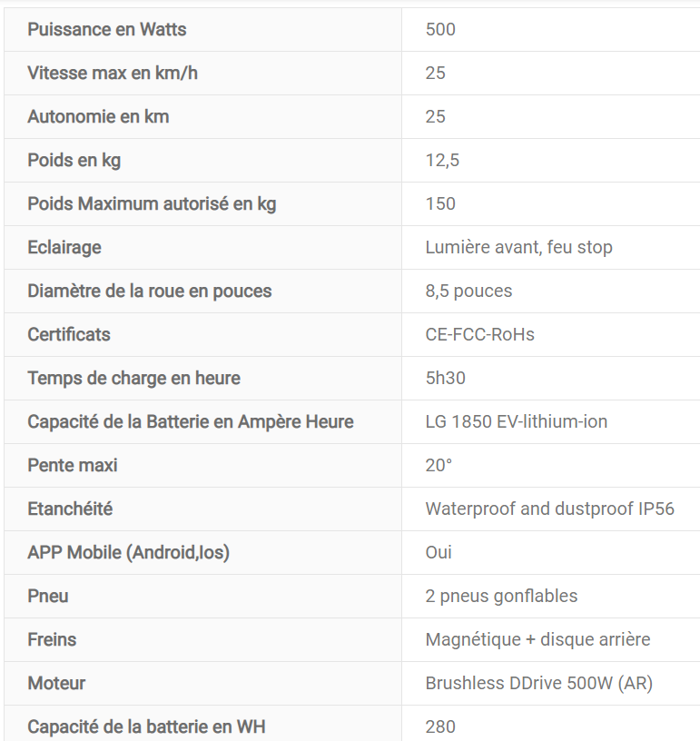Click the 'Eclairage' row label
The height and width of the screenshot is (741, 700).
[64, 248]
